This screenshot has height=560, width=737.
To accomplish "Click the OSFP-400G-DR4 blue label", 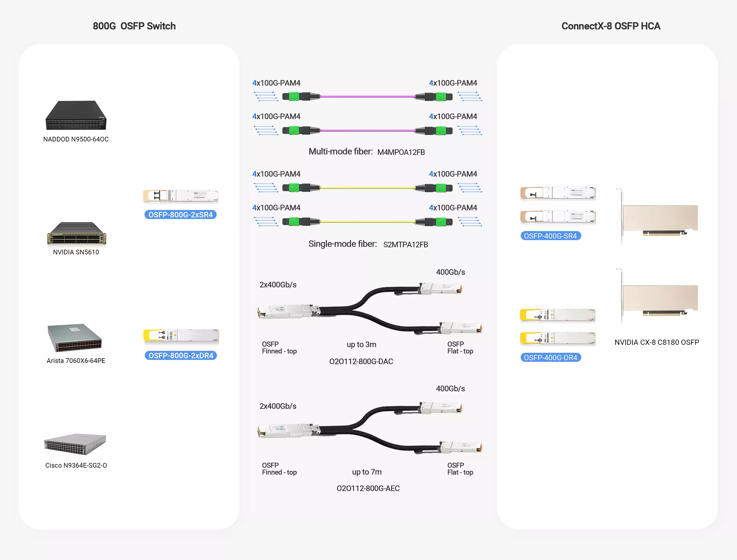I will tap(550, 358).
